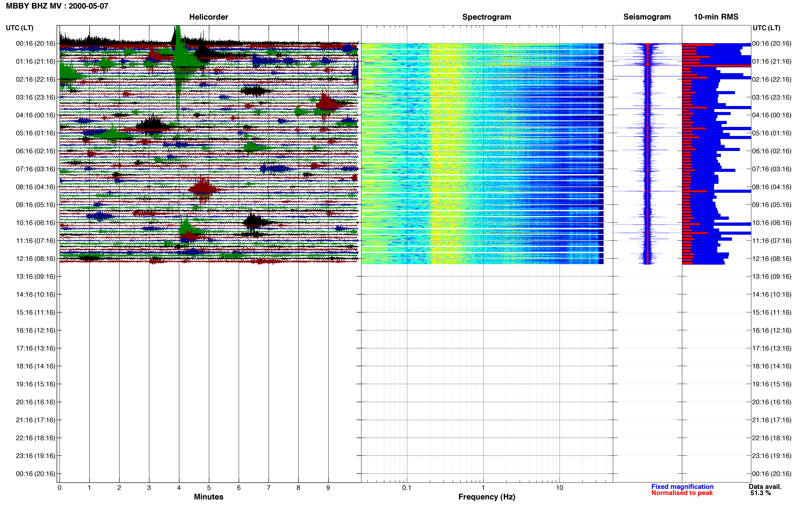The height and width of the screenshot is (508, 812).
Task: Click the left '03:16 (23:16)' time label
Action: click(36, 97)
